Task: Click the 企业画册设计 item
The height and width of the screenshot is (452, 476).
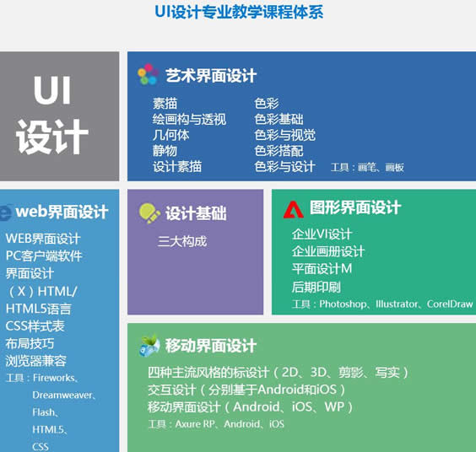Action: click(328, 251)
